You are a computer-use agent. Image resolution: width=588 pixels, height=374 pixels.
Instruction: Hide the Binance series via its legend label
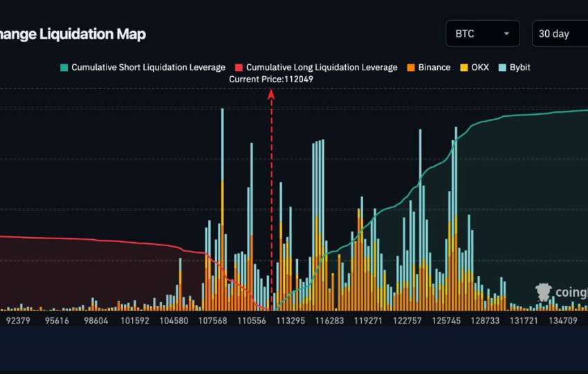pos(434,68)
